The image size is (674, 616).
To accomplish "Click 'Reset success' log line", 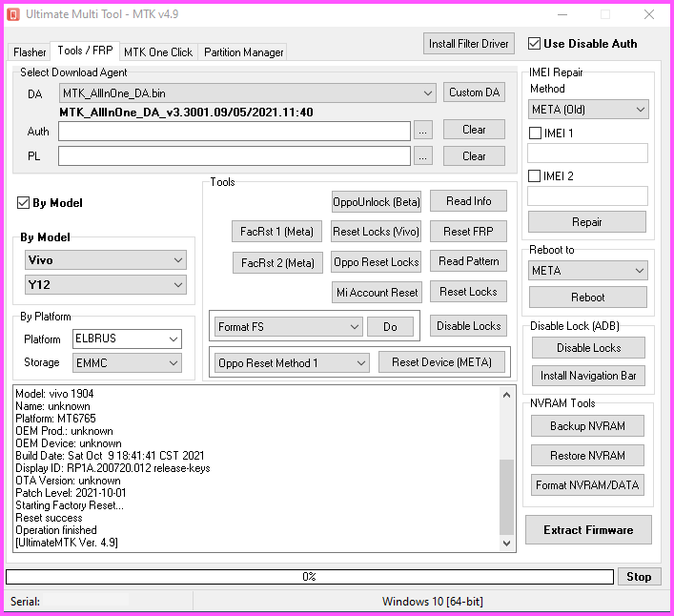I will point(49,518).
